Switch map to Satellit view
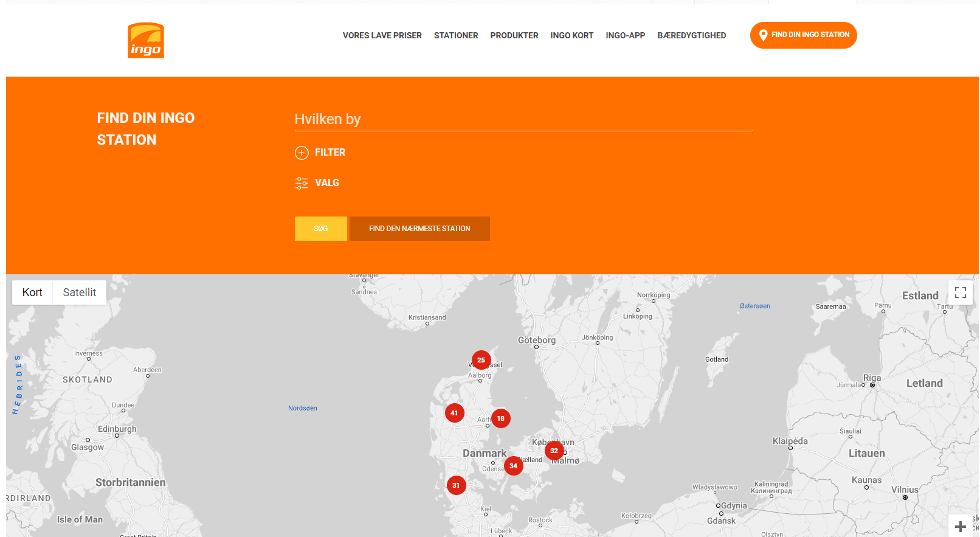Image resolution: width=980 pixels, height=537 pixels. coord(80,293)
